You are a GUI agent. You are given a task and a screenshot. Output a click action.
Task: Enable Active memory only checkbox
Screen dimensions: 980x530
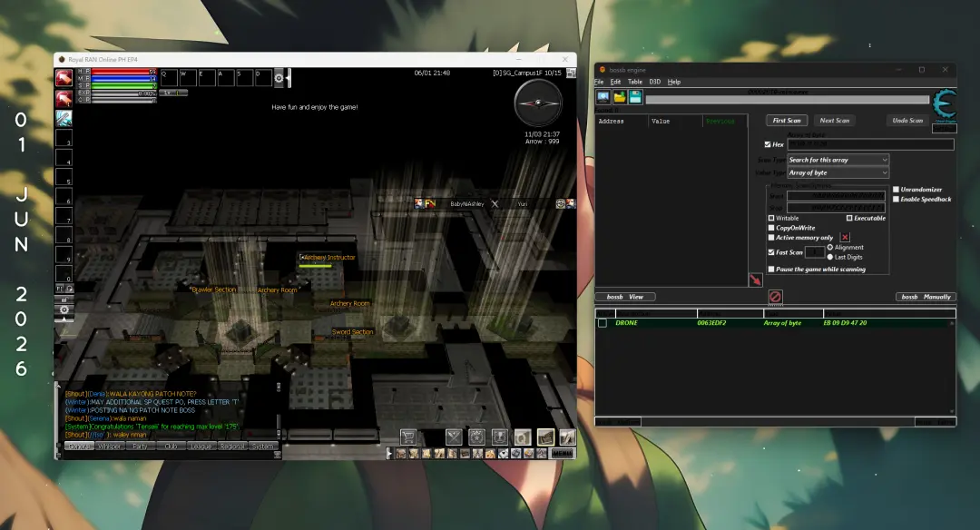coord(771,238)
